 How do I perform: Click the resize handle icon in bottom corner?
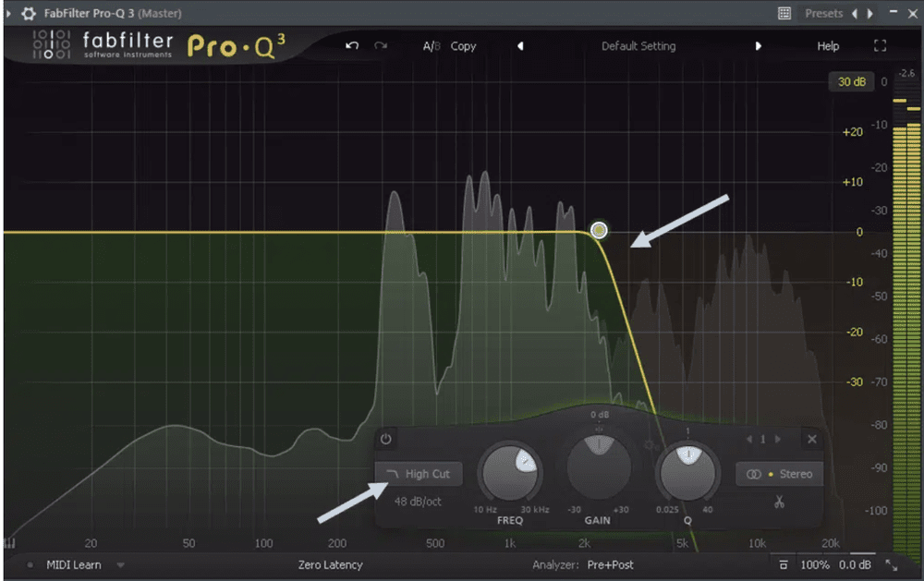891,564
